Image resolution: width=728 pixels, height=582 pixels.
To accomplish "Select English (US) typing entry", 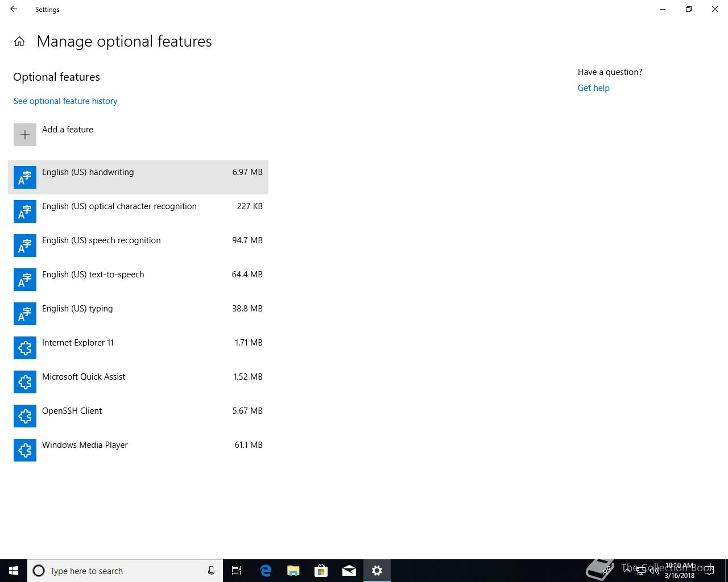I will (138, 314).
